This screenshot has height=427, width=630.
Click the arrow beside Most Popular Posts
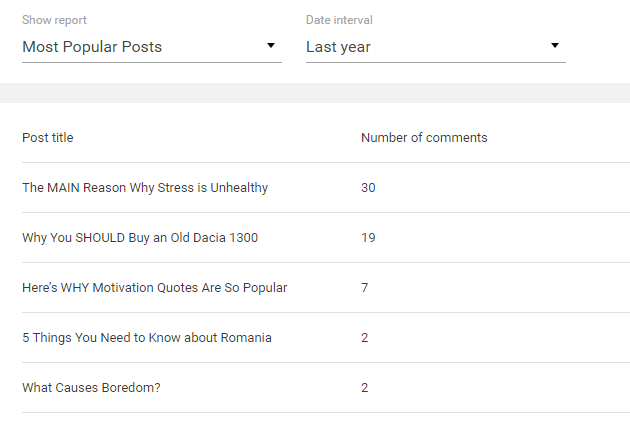coord(271,46)
